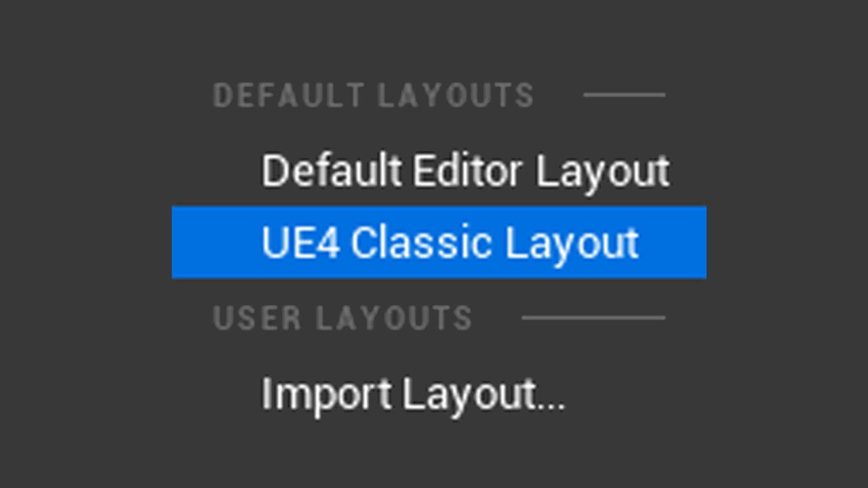Open the Import Layout... dialog
This screenshot has height=488, width=868.
(x=413, y=394)
